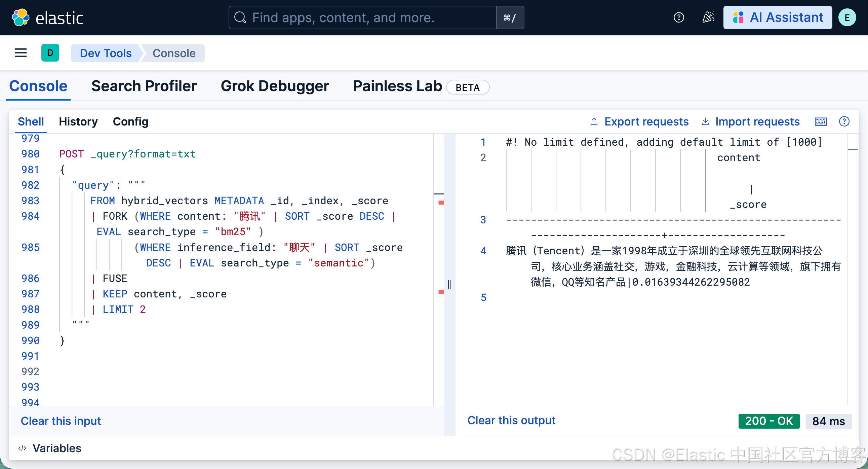Viewport: 868px width, 469px height.
Task: Click the Elastic logo
Action: [47, 17]
